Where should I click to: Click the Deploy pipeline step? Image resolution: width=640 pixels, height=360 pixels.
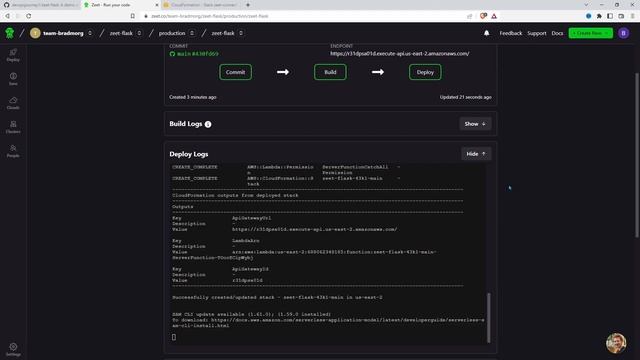click(x=425, y=72)
